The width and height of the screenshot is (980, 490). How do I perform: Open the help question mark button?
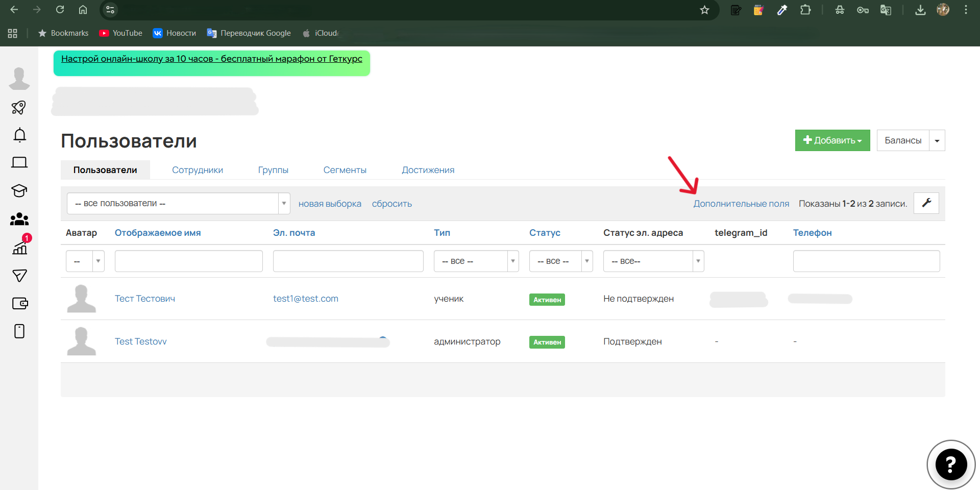click(x=950, y=464)
